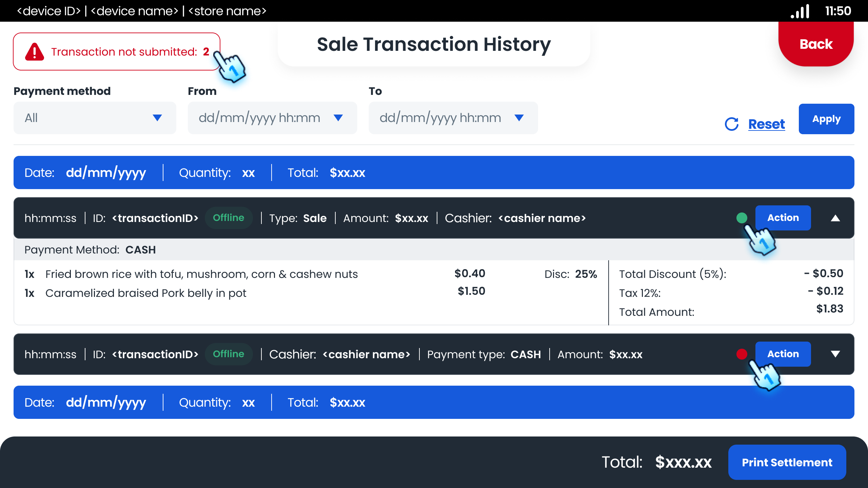Click the Print Settlement button
Viewport: 868px width, 488px height.
coord(787,462)
